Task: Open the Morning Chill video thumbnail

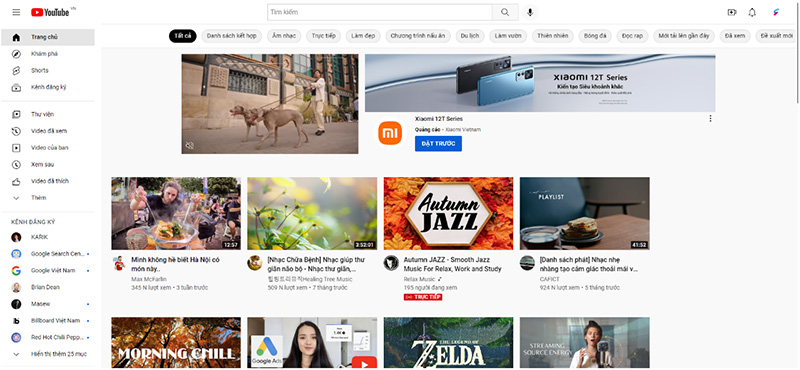Action: [x=176, y=342]
